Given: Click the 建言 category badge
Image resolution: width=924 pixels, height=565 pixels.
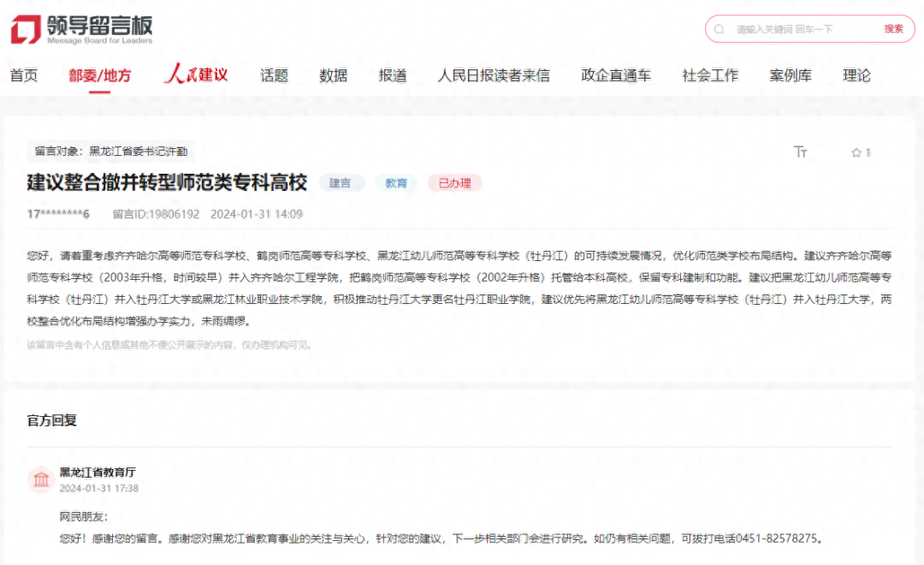Looking at the screenshot, I should pyautogui.click(x=341, y=182).
